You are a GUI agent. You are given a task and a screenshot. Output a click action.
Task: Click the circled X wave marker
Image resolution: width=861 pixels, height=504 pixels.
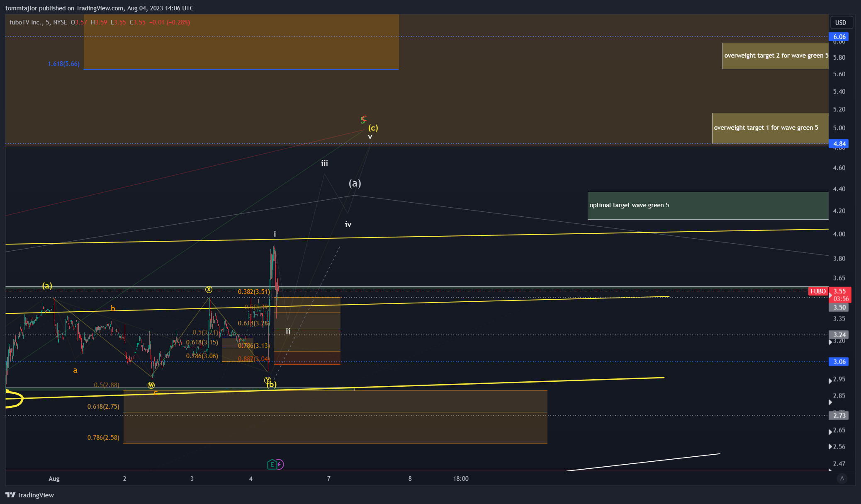(209, 289)
